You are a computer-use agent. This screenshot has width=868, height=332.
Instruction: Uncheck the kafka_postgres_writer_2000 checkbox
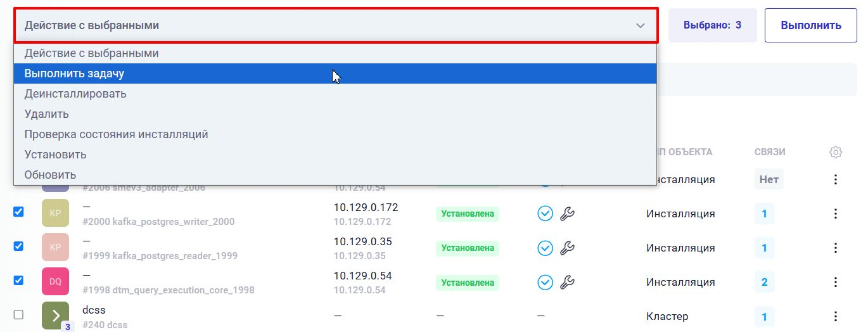point(19,212)
